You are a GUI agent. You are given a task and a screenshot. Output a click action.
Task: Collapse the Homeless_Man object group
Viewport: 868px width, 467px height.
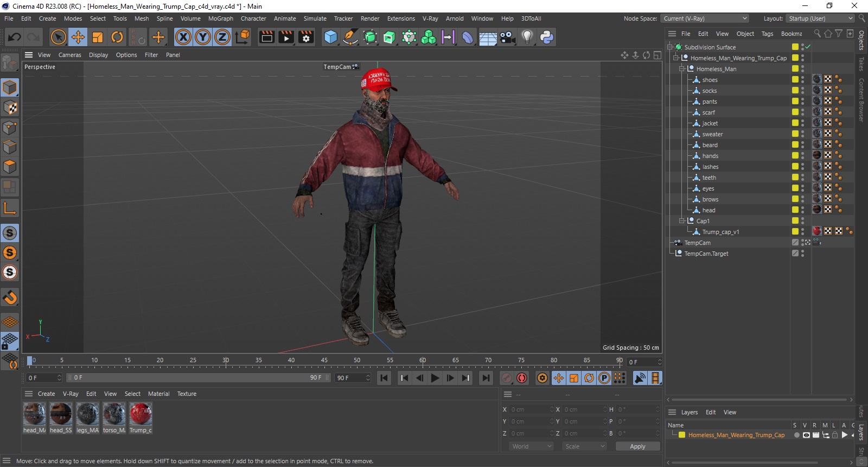tap(682, 69)
